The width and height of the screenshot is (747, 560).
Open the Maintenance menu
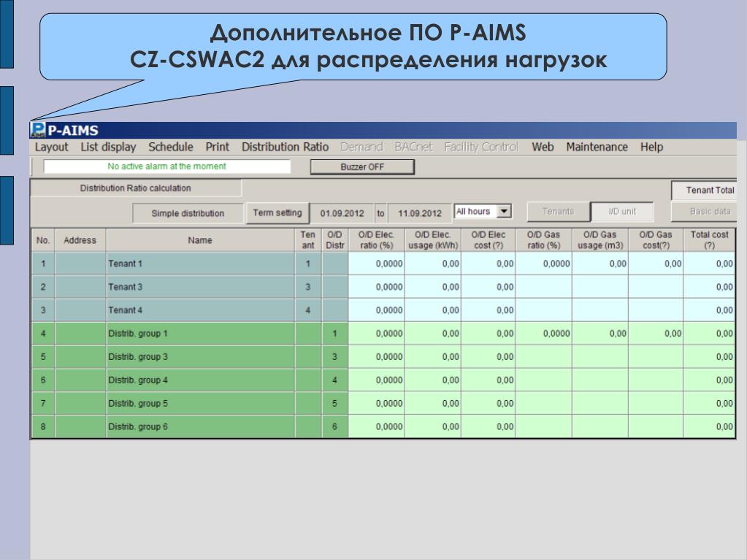pos(597,147)
